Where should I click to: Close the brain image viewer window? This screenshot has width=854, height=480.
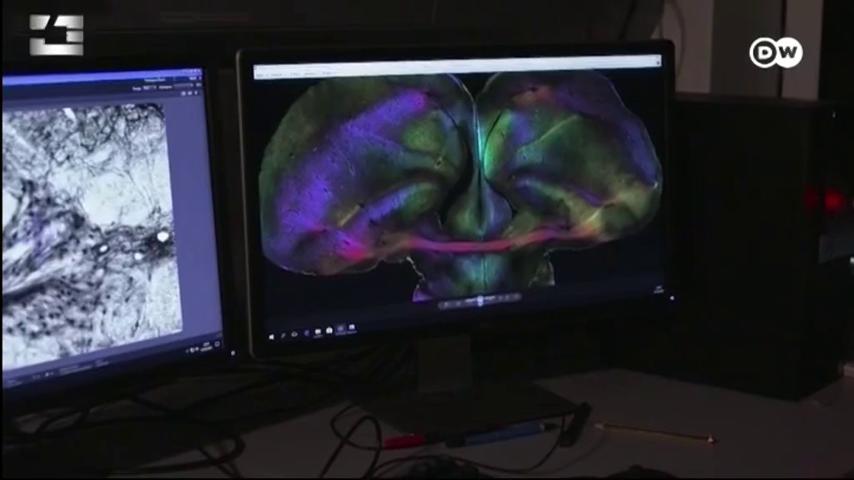point(657,63)
